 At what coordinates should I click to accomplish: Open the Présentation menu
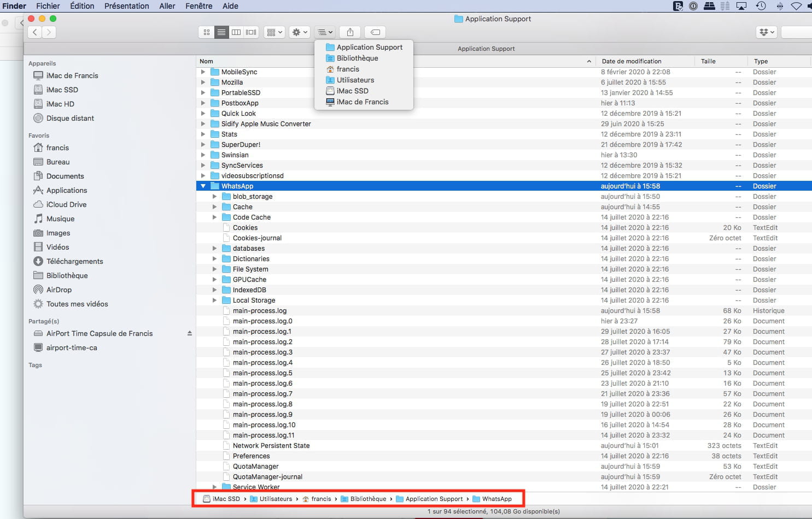[x=127, y=6]
